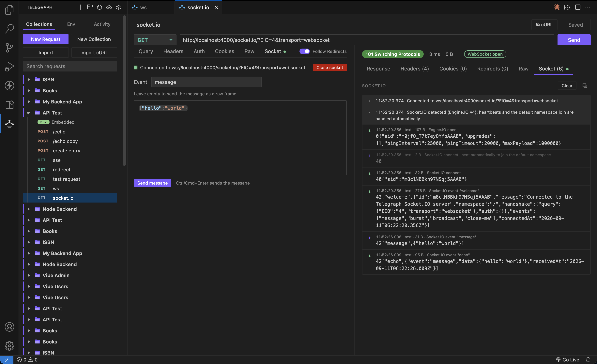
Task: Switch to the Activity tab
Action: tap(102, 24)
